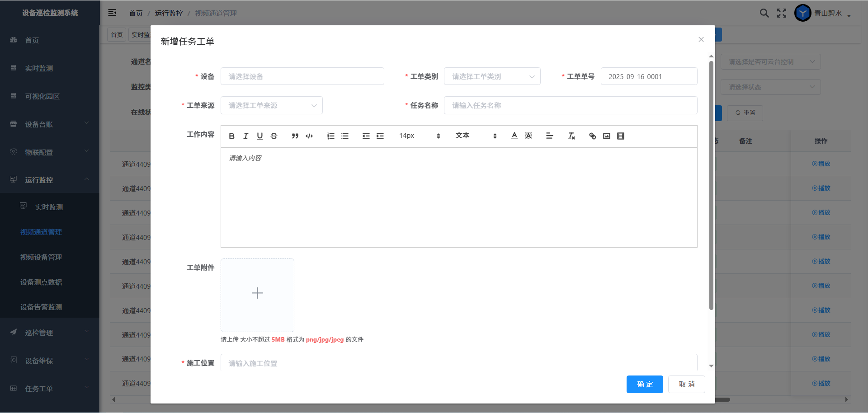Open the 工单类别 dropdown
The image size is (868, 413).
492,76
